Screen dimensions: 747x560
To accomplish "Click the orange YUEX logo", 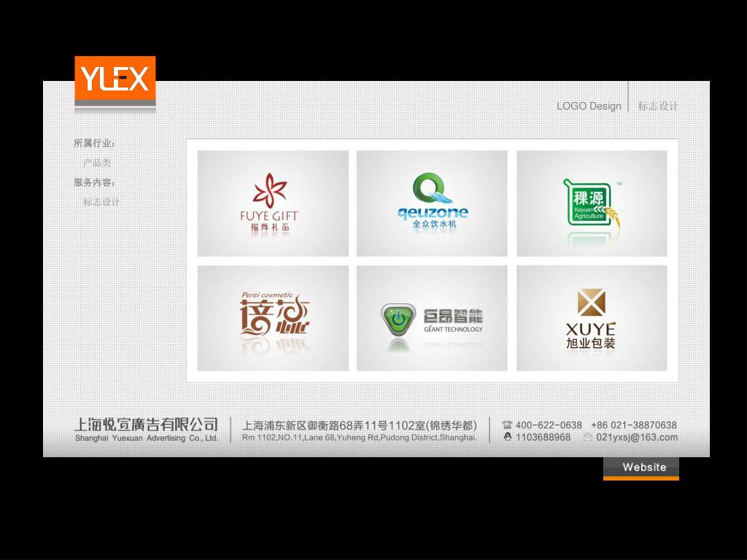I will [115, 79].
